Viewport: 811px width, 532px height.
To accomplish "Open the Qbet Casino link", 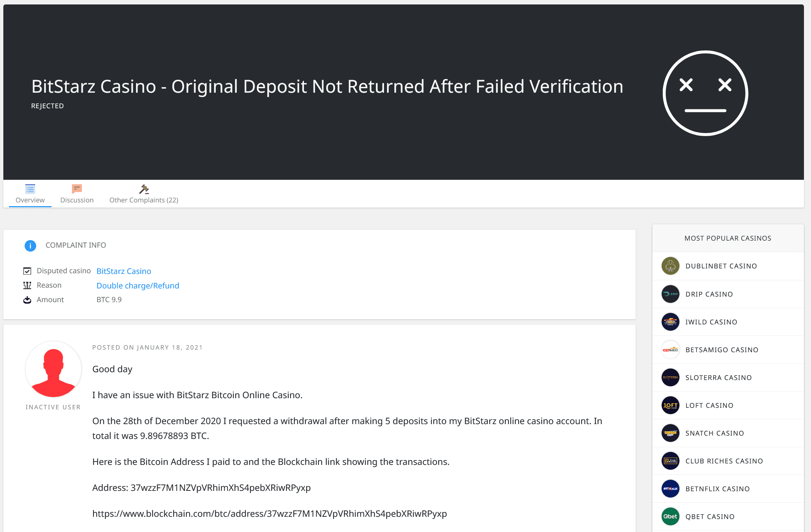I will tap(710, 517).
